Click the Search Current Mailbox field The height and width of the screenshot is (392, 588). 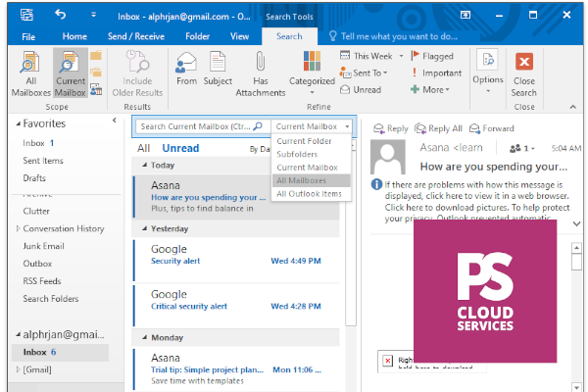tap(196, 126)
